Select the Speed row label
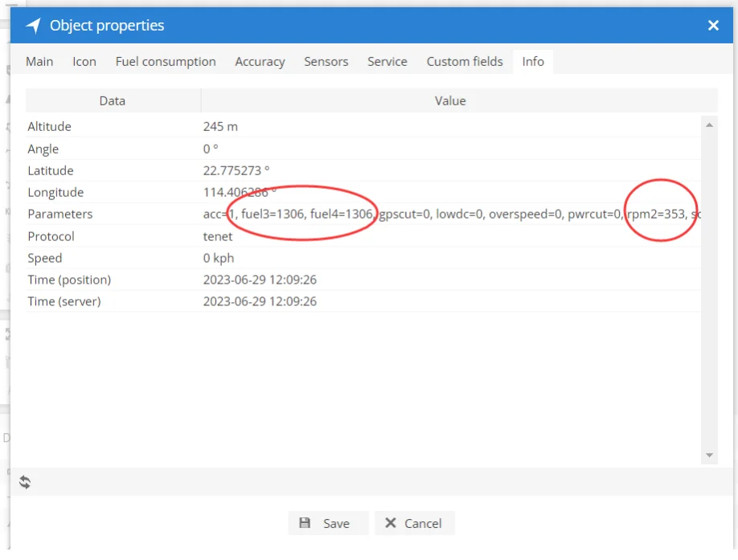 coord(45,258)
